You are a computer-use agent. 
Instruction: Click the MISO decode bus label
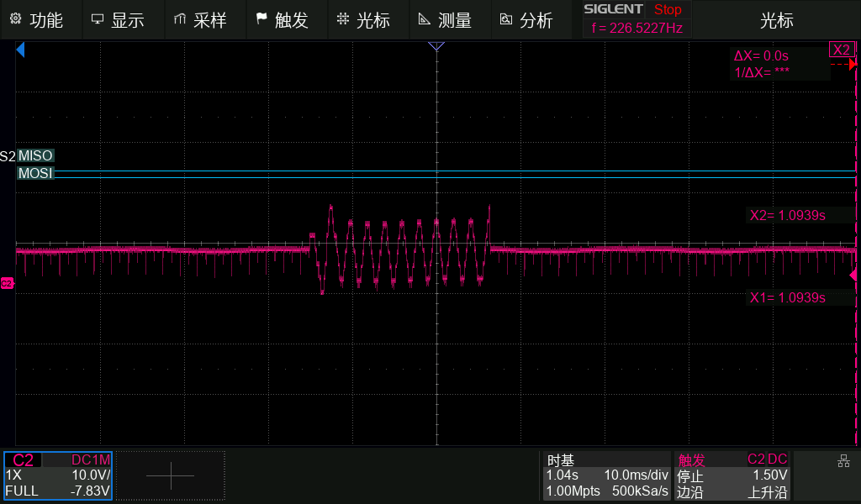35,155
